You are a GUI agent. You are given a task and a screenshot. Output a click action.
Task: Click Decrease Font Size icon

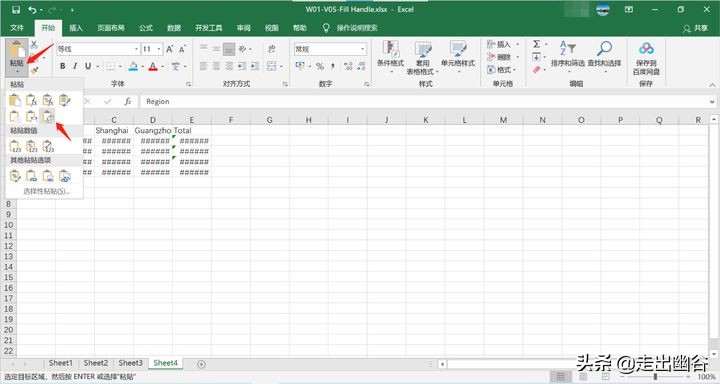tap(182, 49)
